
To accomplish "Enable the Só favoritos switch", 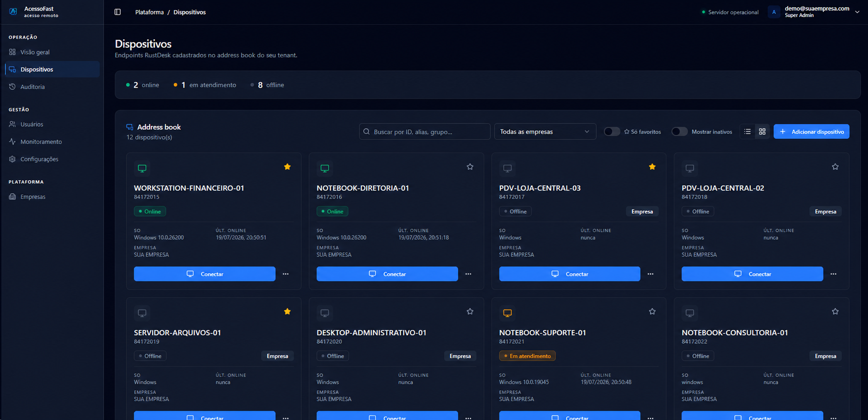I will [x=612, y=131].
